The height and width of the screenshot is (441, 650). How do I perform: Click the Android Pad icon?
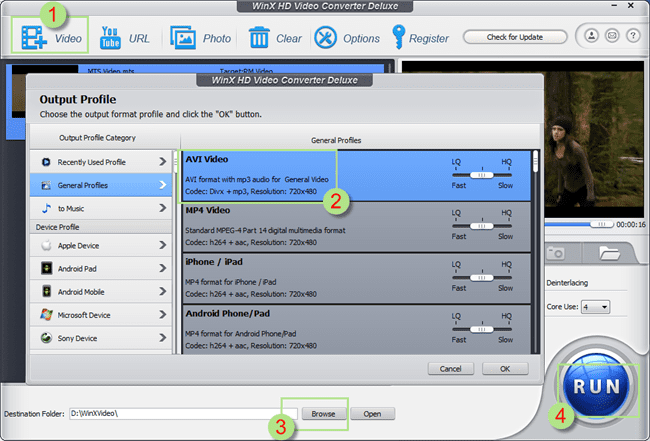coord(46,269)
